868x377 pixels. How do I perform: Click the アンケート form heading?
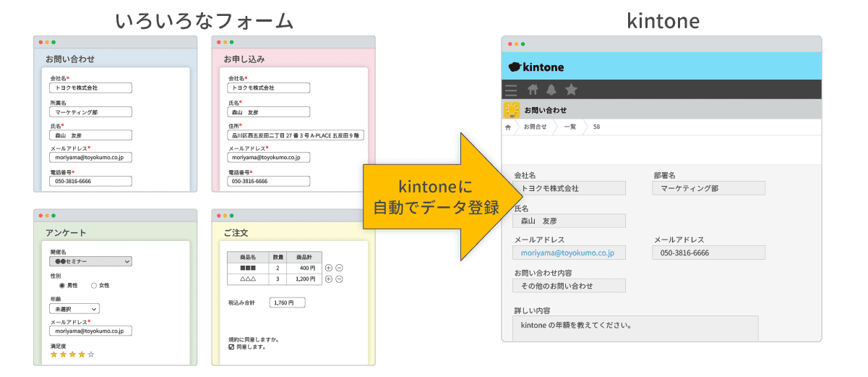pyautogui.click(x=66, y=233)
